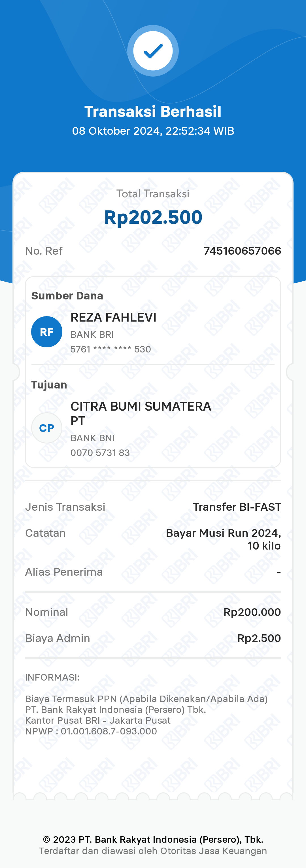Click the CP recipient avatar circle
306x868 pixels.
click(47, 428)
